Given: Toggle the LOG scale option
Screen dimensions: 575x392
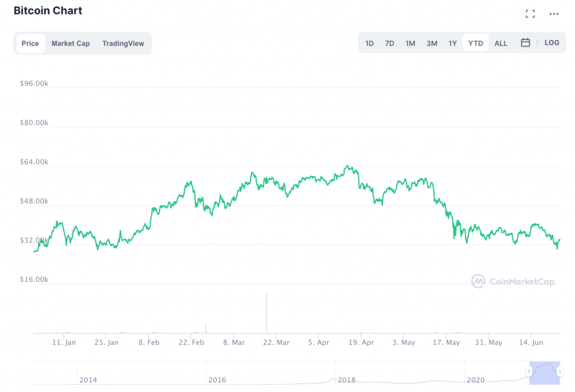Looking at the screenshot, I should (551, 43).
